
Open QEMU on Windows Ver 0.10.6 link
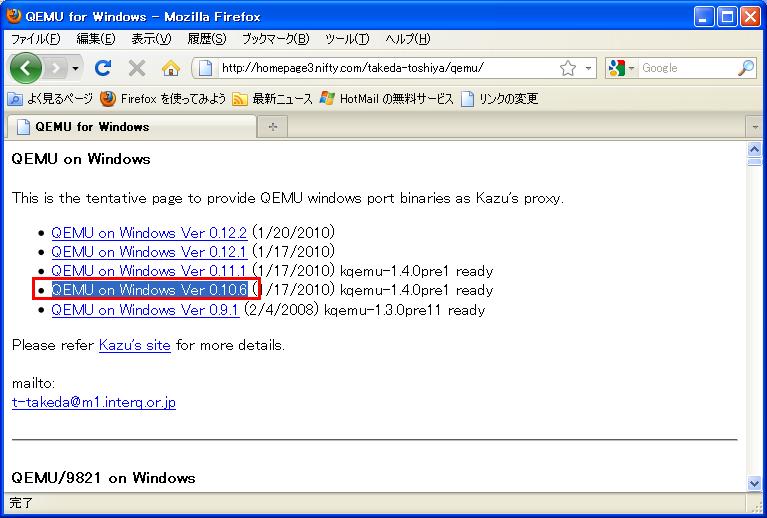coord(149,290)
